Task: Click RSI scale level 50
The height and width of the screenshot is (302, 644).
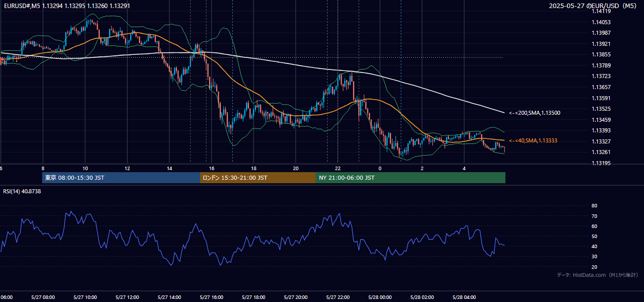Action: click(x=594, y=236)
